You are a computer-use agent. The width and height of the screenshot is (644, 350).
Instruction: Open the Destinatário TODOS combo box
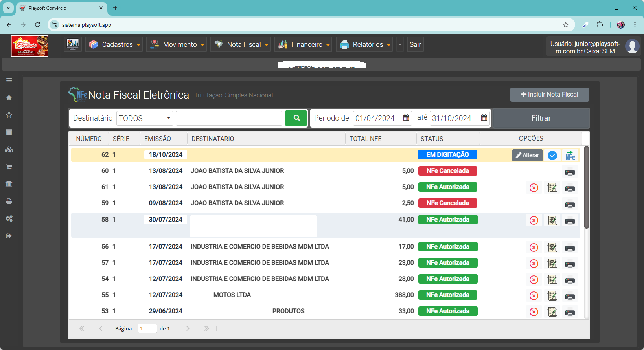[x=145, y=118]
